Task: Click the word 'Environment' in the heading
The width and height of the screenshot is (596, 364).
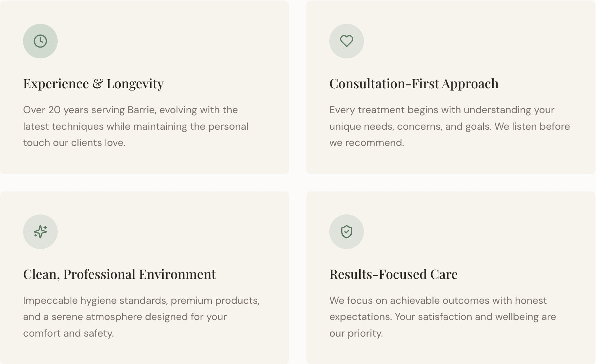Action: tap(177, 274)
